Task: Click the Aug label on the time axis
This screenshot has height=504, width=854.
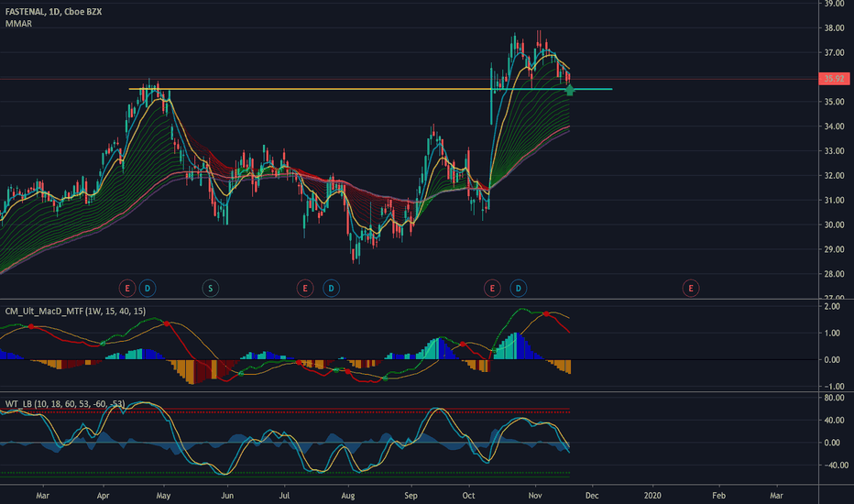Action: point(348,495)
